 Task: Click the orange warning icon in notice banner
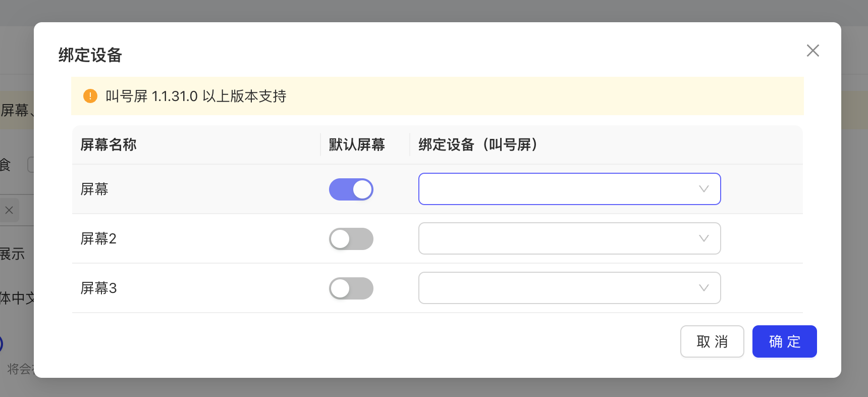(90, 96)
